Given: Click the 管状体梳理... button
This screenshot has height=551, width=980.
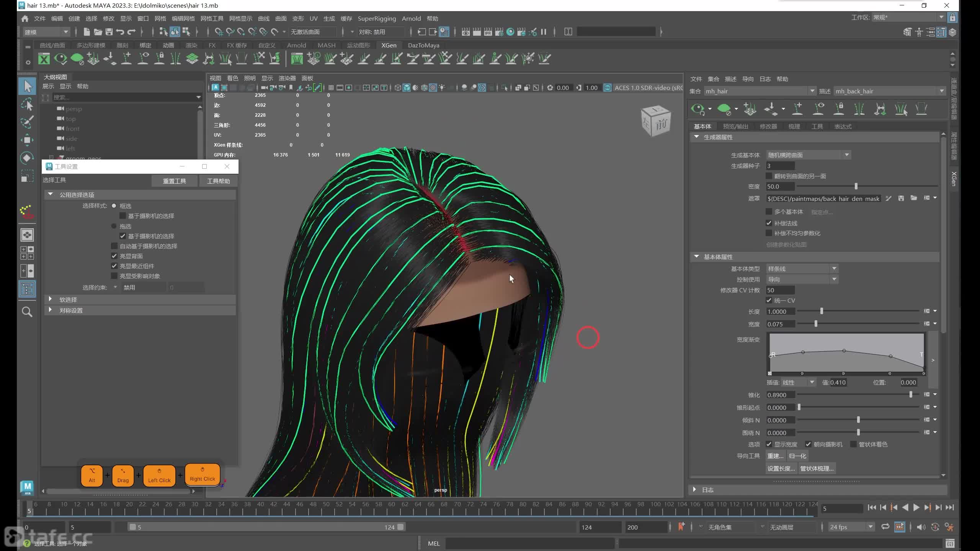Looking at the screenshot, I should (817, 468).
